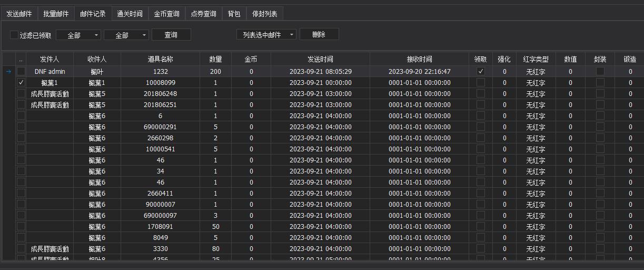Open the 点券查询 tab
Screen dimensions: 644x270
tap(203, 14)
